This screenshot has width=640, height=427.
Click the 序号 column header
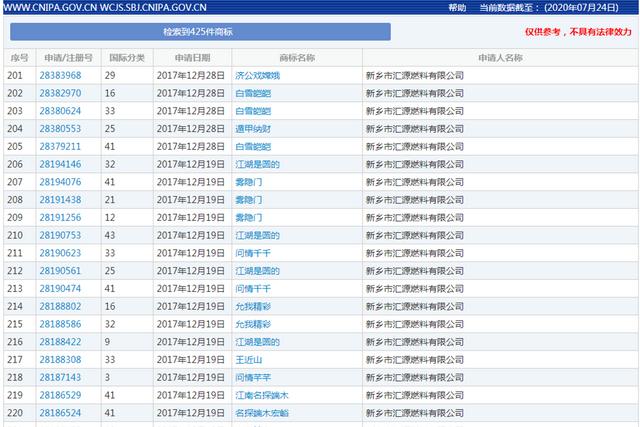[x=20, y=58]
